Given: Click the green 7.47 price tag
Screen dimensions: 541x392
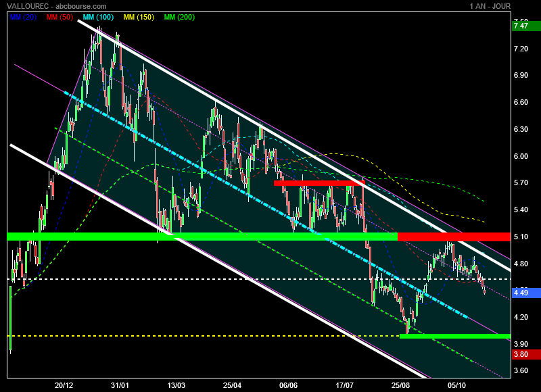Looking at the screenshot, I should (526, 26).
